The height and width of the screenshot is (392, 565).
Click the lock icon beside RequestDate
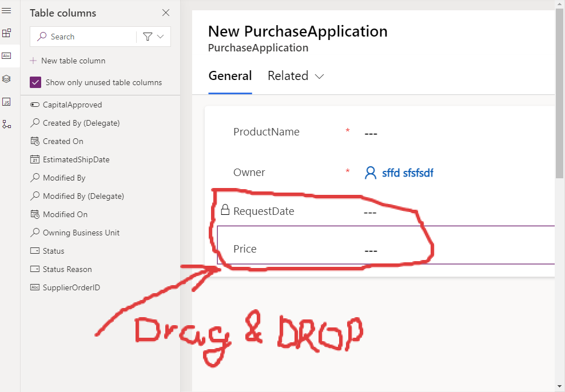tap(225, 210)
